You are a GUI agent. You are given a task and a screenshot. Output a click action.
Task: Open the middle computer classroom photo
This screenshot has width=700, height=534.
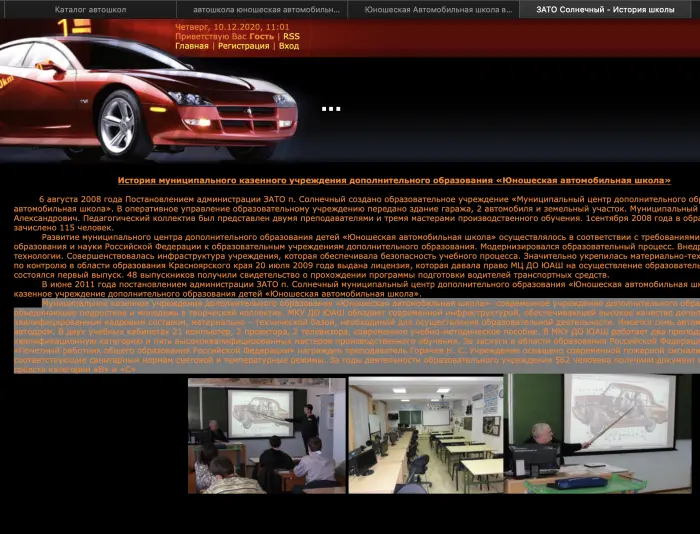click(425, 434)
